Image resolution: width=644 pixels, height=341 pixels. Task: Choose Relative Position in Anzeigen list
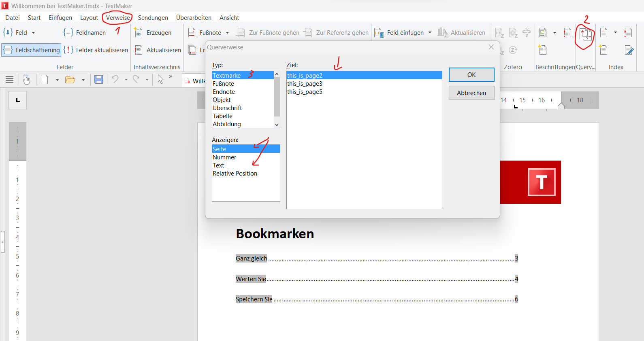235,174
